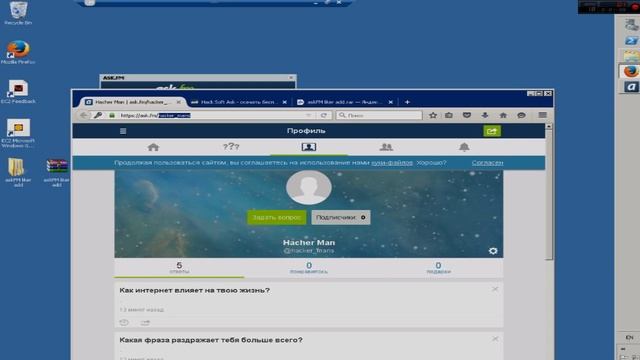Click the Подписчики followers button
Screen dimensions: 640x360
coord(341,218)
